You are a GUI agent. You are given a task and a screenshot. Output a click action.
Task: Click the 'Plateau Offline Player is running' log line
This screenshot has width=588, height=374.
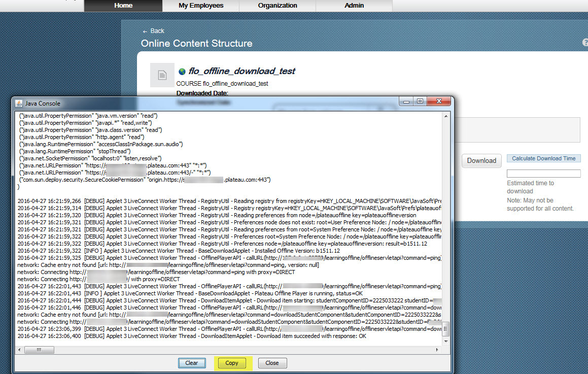[190, 294]
